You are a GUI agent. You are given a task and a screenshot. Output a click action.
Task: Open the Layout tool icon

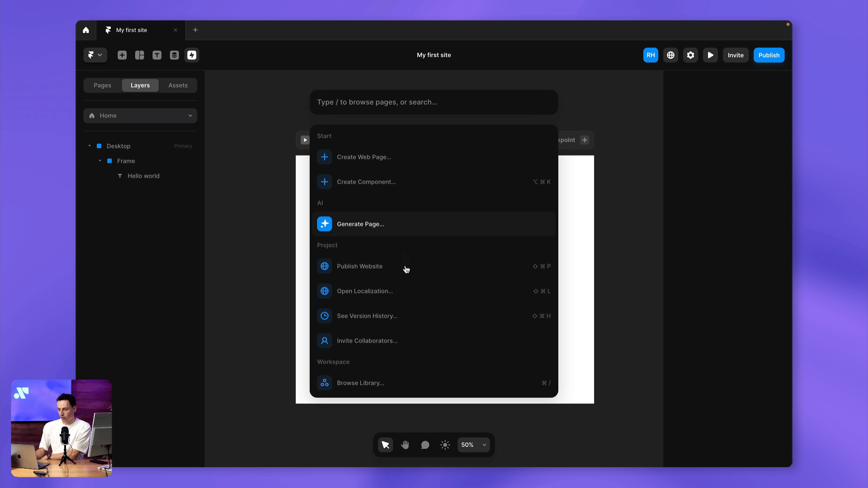pos(140,55)
